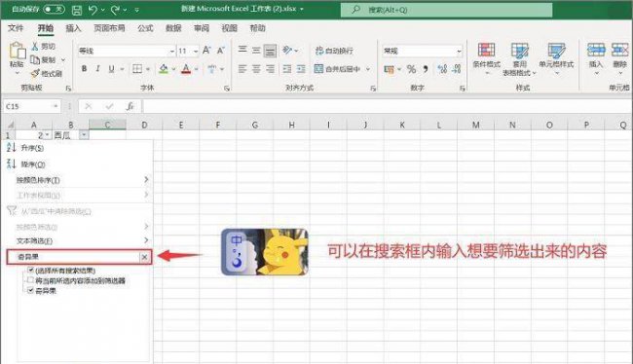Click the Undo arrow in title bar
Screen dimensions: 633x364
[x=93, y=10]
